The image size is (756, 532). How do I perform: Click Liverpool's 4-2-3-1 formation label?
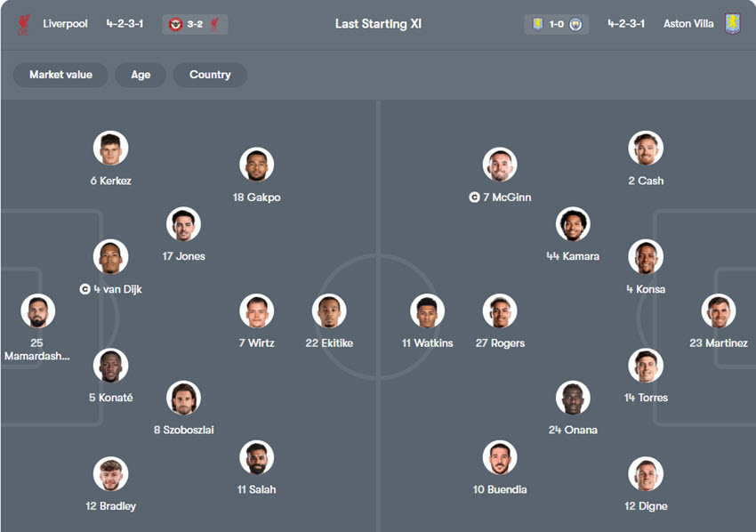pos(125,24)
